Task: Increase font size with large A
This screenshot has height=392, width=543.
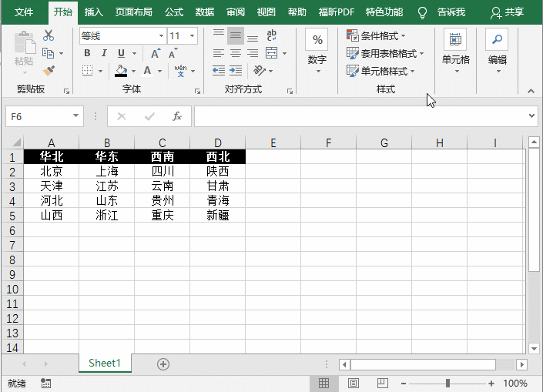Action: tap(156, 53)
